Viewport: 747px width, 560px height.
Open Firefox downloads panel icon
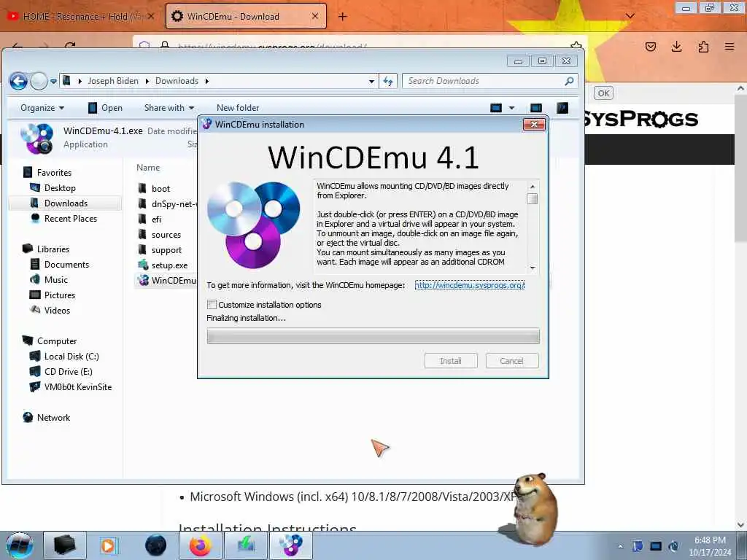(x=676, y=47)
